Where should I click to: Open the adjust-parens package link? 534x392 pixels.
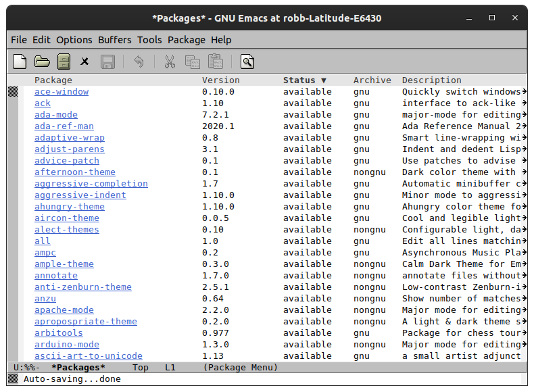coord(70,149)
